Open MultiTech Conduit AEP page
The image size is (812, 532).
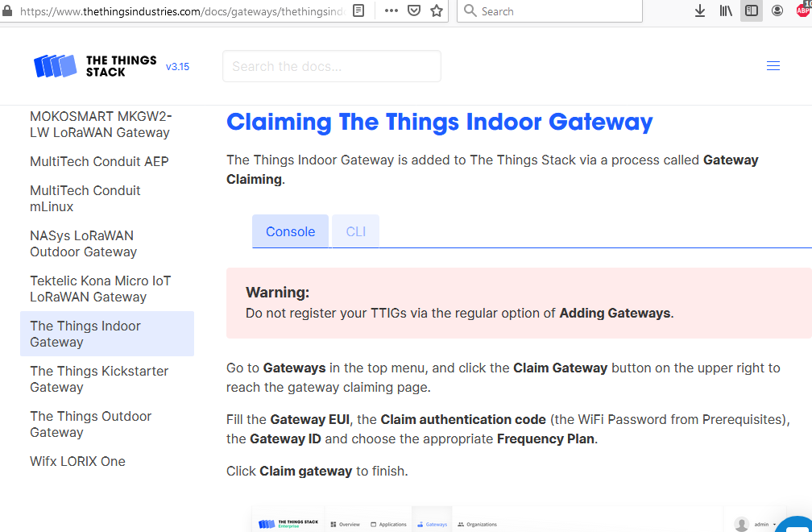99,161
